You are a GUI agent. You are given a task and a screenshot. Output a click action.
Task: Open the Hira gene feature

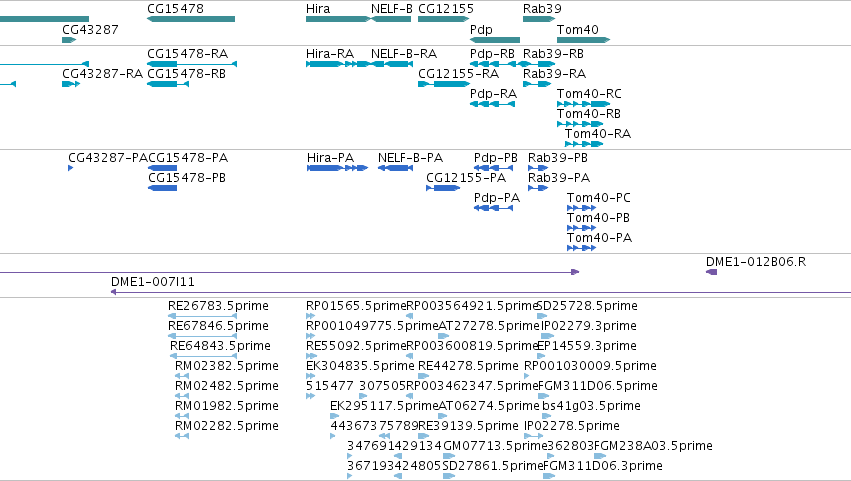click(x=338, y=19)
